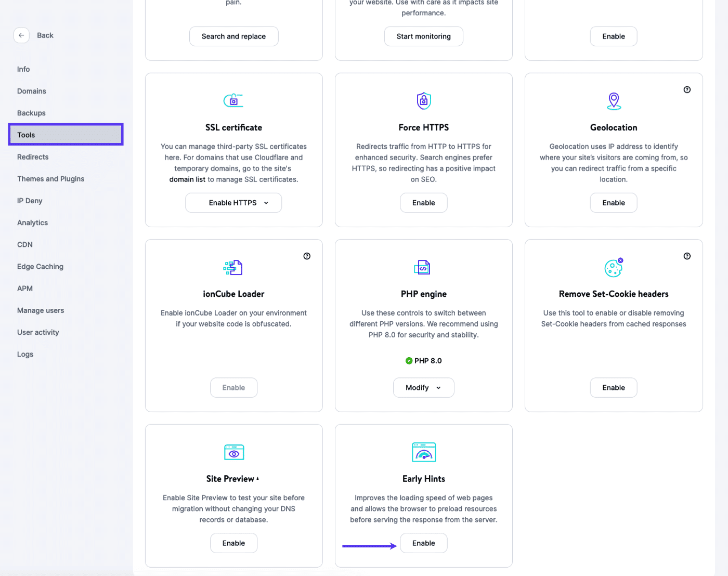The image size is (728, 576).
Task: Click the Early Hints speedometer icon
Action: point(423,452)
